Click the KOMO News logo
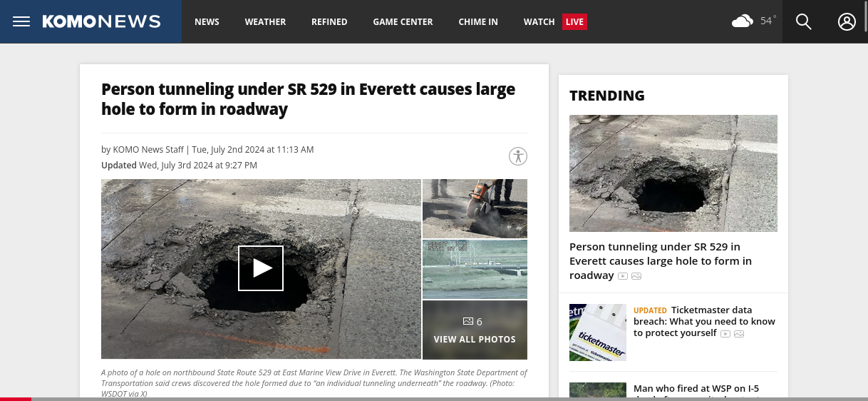The width and height of the screenshot is (868, 401). [101, 21]
